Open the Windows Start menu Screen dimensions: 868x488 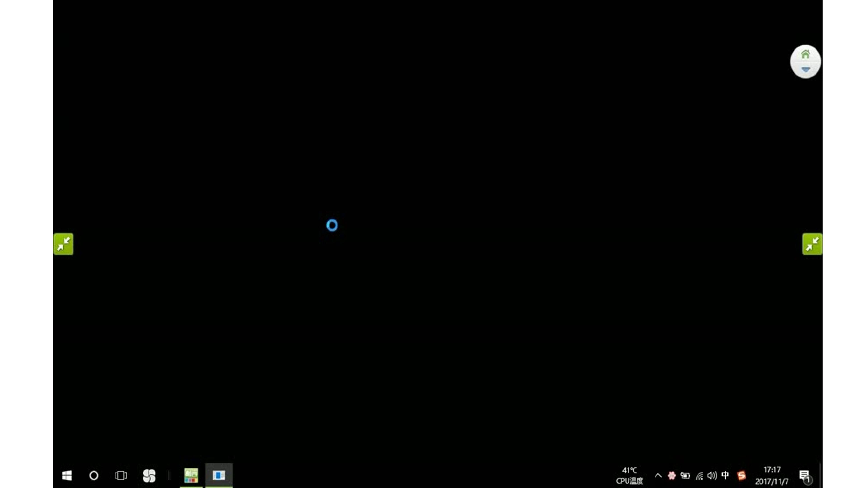pos(67,475)
